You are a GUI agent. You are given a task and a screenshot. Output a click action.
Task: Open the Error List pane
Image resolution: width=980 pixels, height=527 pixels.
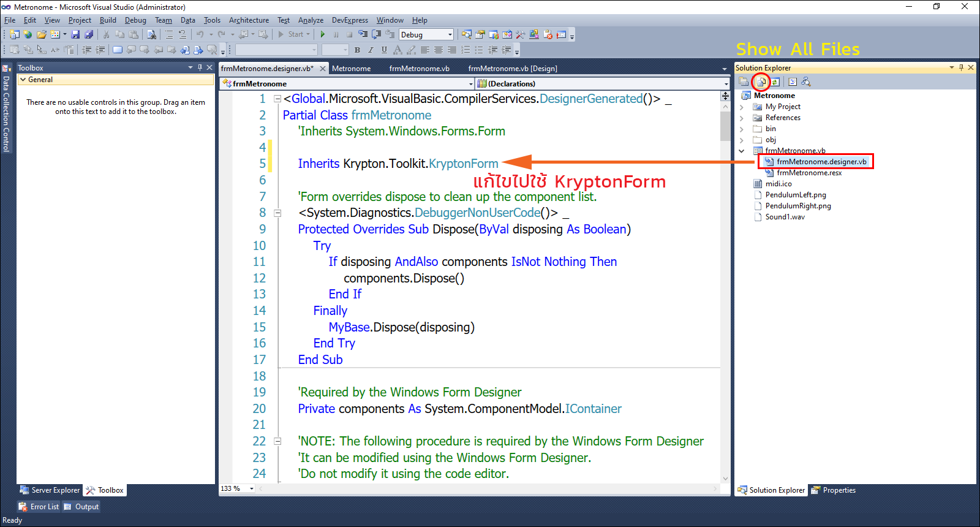tap(39, 507)
